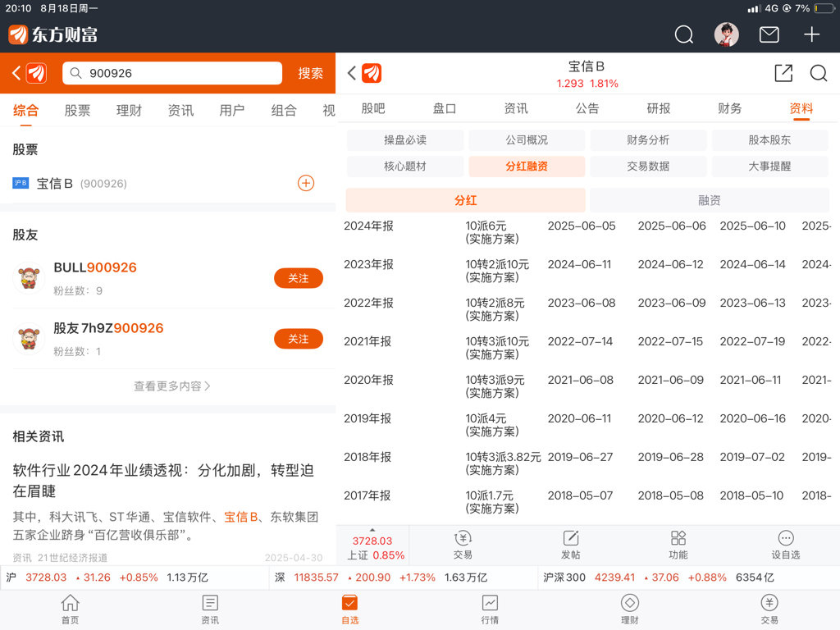The image size is (840, 630).
Task: Open 宝信B (900926) stock result
Action: coord(167,183)
